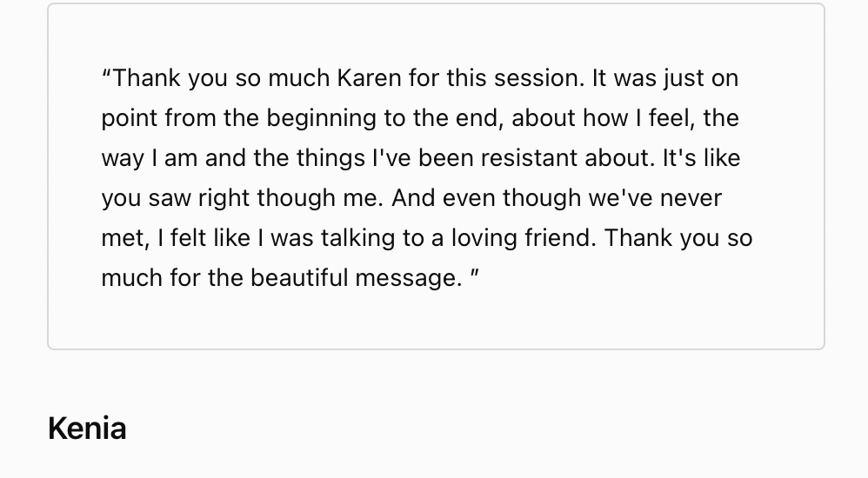Click the word met starting the fifth line
Viewport: 868px width, 478px height.
(120, 238)
